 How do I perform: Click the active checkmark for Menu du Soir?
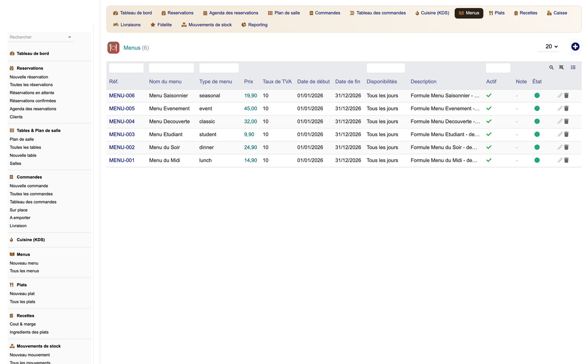(x=489, y=147)
